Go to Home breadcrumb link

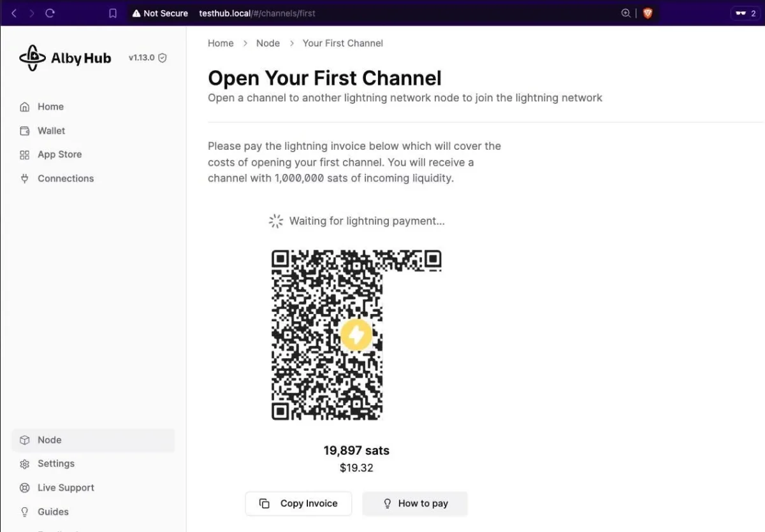pyautogui.click(x=221, y=43)
